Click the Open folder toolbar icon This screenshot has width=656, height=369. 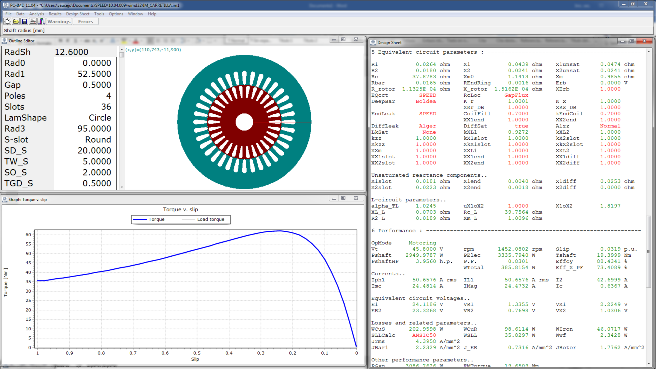point(16,21)
